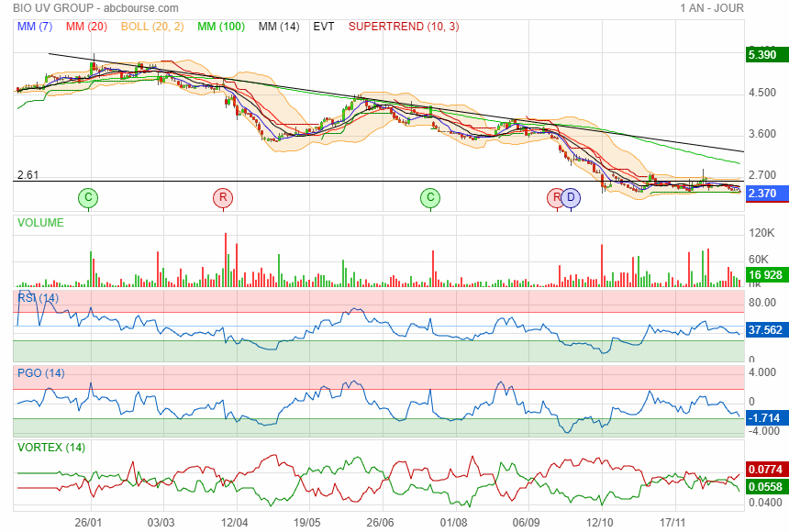Click the red 0.0774 vortex value
The width and height of the screenshot is (789, 532).
[767, 469]
